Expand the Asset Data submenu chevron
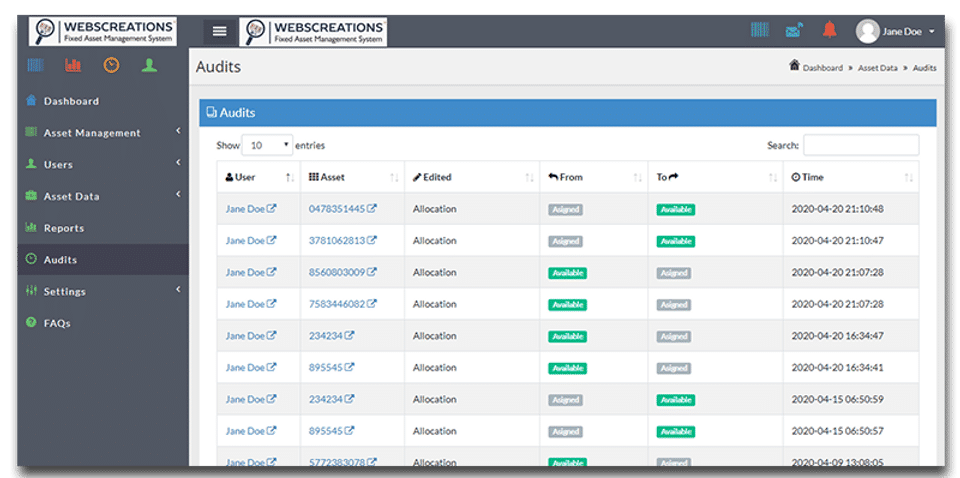 point(178,194)
